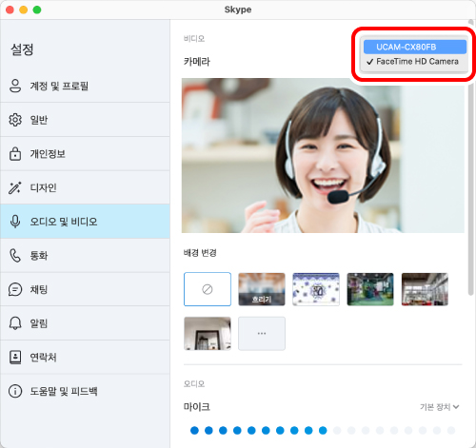Choose UCAM-CX80FB from the camera list
This screenshot has width=476, height=448.
415,47
